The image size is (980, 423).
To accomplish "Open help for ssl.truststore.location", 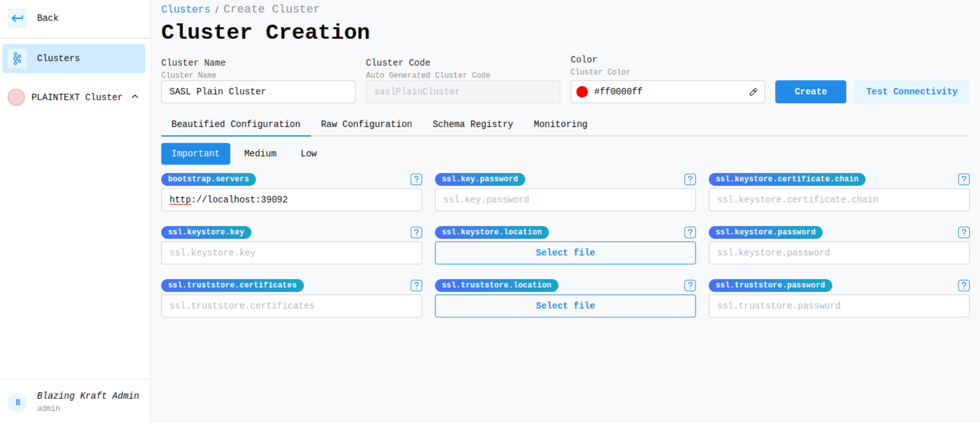I will [x=690, y=285].
